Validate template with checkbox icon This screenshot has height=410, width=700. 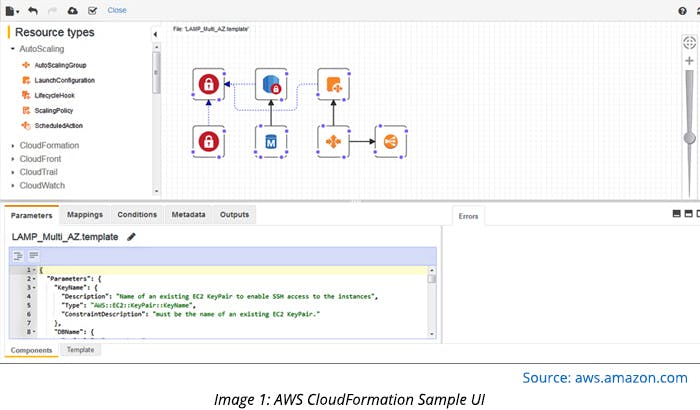coord(93,10)
